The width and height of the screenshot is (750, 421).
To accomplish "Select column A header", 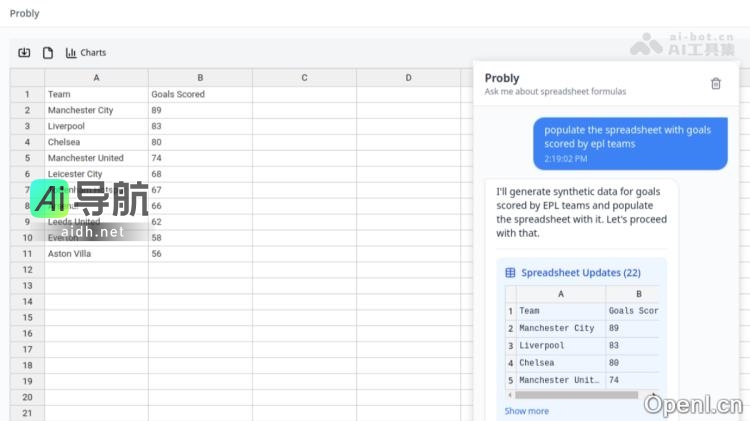I will [x=96, y=77].
